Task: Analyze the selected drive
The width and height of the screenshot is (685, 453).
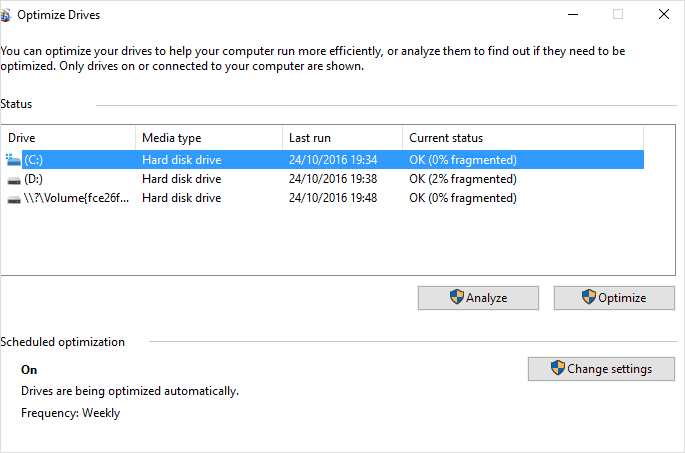Action: (478, 298)
